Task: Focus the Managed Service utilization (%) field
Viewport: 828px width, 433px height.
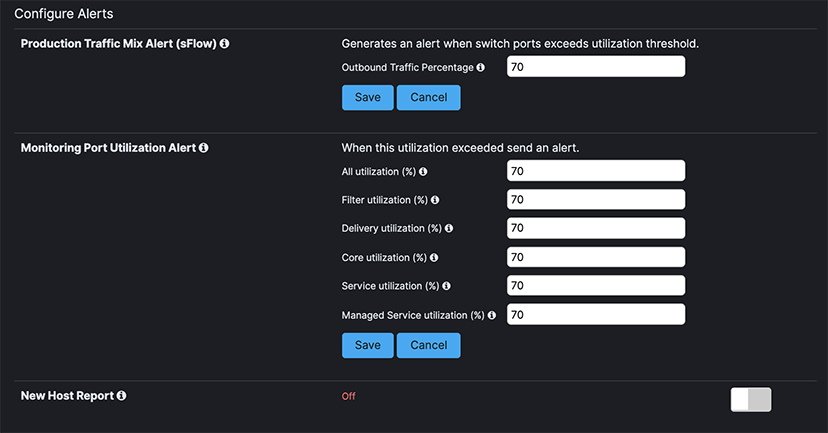Action: click(596, 315)
